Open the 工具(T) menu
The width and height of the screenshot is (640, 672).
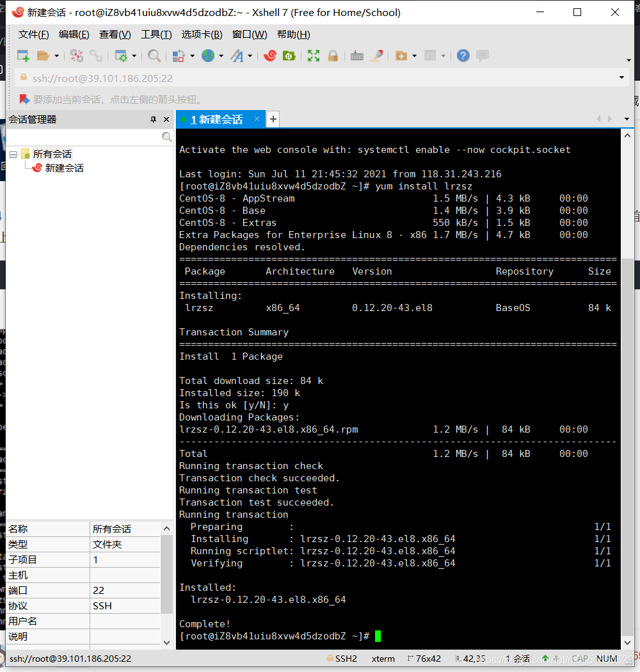tap(156, 35)
